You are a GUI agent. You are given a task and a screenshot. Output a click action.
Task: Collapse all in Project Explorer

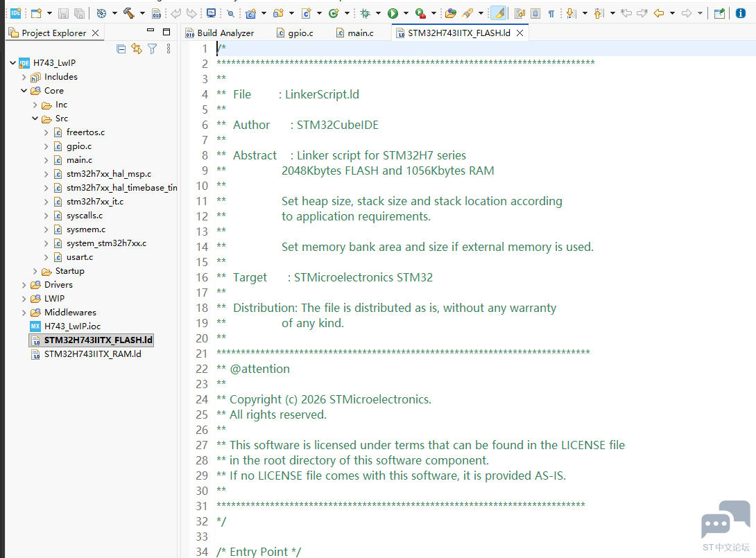[x=121, y=49]
